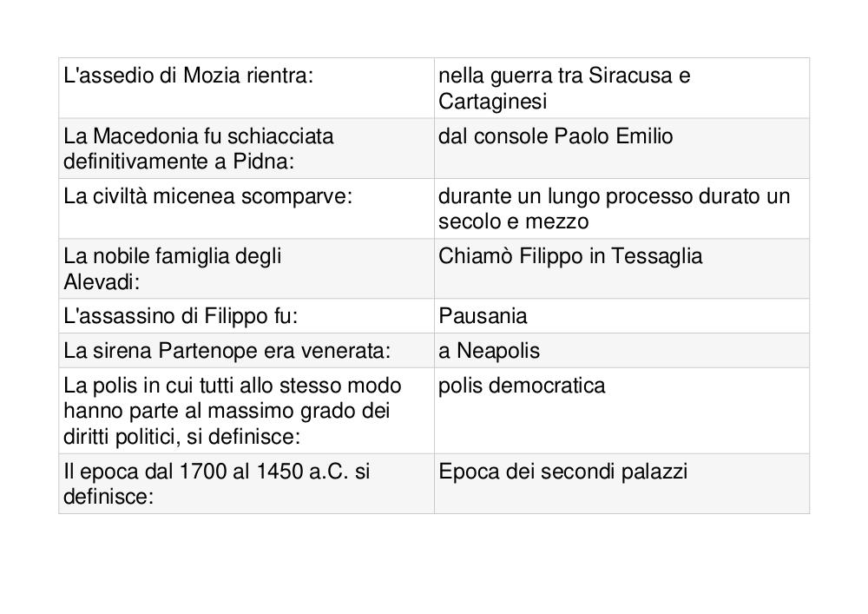Click the answer 'a Neapolis'
868x614 pixels.
[489, 351]
